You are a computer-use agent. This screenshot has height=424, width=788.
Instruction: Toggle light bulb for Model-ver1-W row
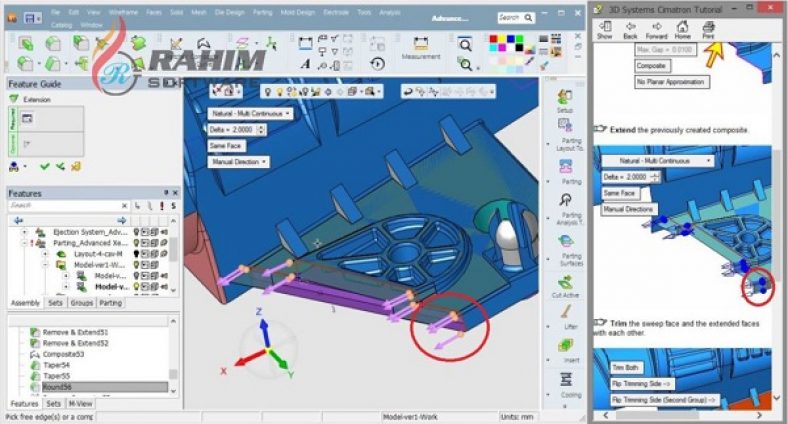pyautogui.click(x=136, y=265)
